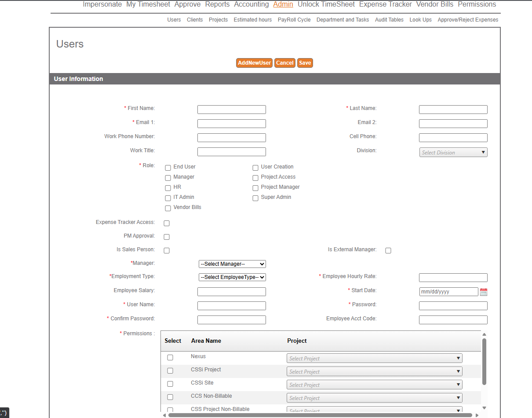
Task: Tick the Super Admin role checkbox
Action: coord(255,198)
